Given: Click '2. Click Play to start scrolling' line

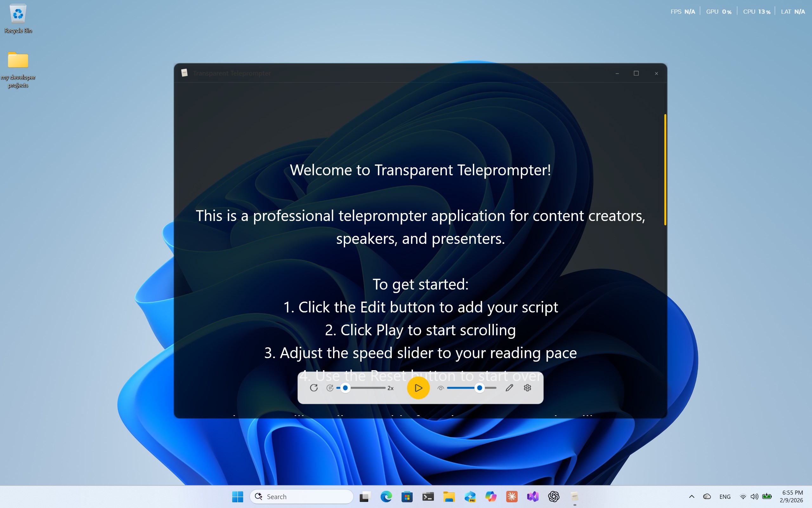Looking at the screenshot, I should tap(420, 330).
